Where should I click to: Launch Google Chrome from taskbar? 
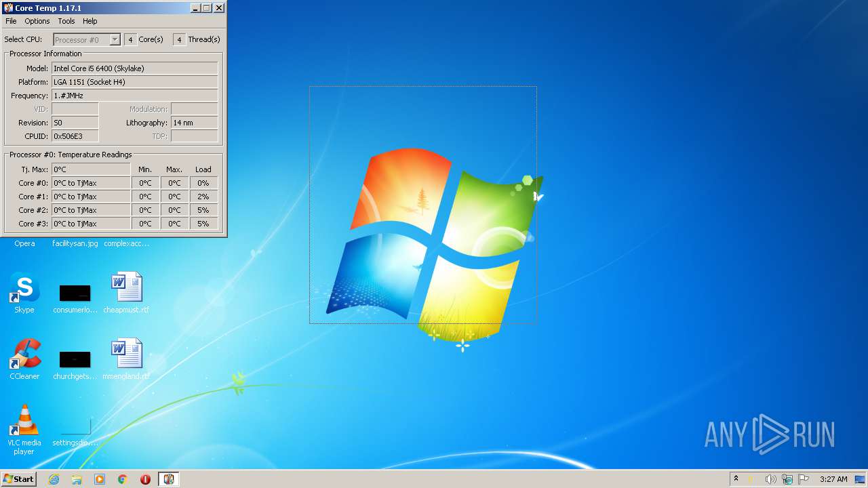(x=123, y=479)
